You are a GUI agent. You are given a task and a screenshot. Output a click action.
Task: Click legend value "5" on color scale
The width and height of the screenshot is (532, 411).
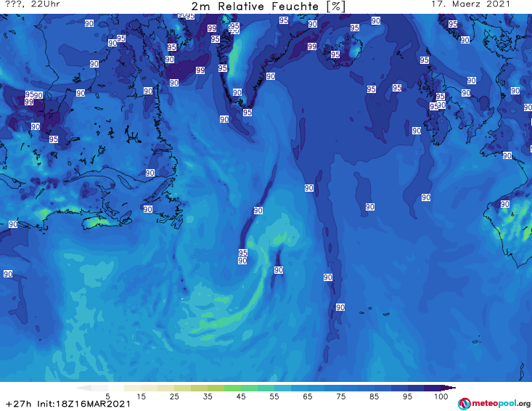click(107, 396)
